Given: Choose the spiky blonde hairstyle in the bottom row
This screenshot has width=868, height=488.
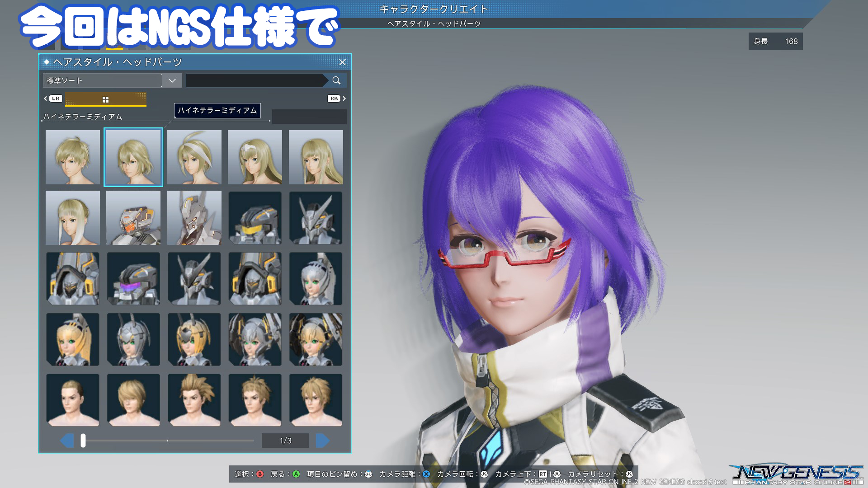Looking at the screenshot, I should [x=193, y=399].
